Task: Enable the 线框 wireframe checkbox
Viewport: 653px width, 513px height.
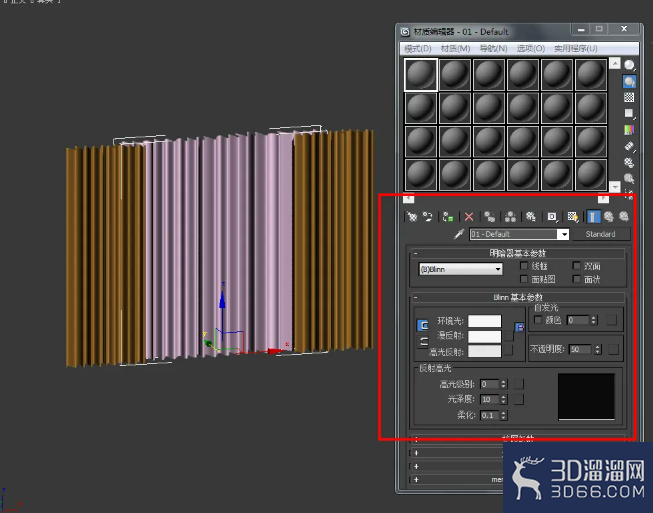Action: [x=524, y=266]
